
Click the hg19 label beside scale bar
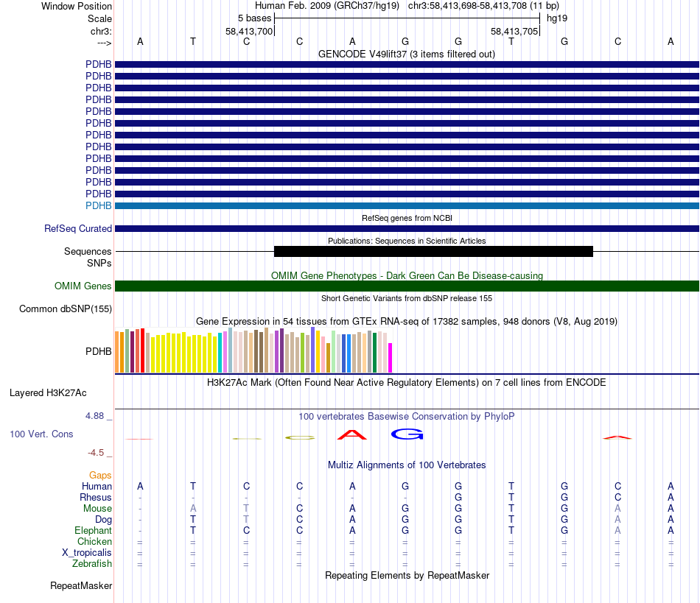click(557, 18)
